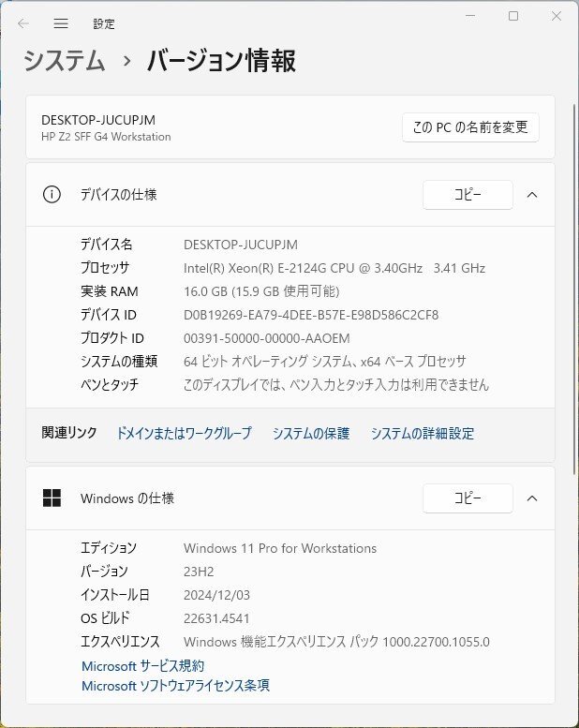
Task: Minimize the Settings window
Action: 470,16
